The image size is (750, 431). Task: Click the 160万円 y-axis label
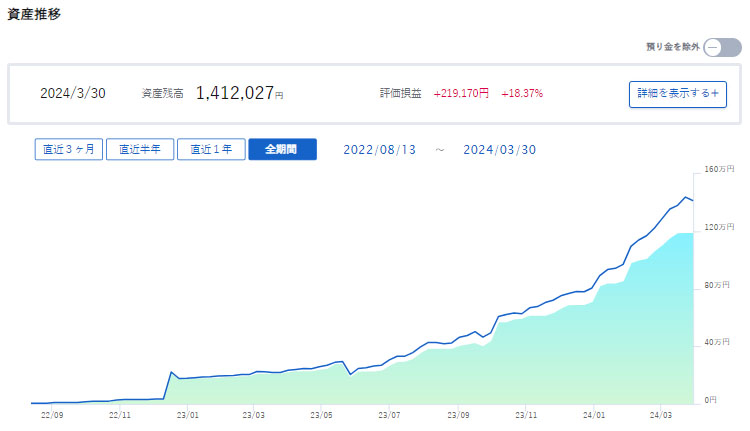(720, 169)
